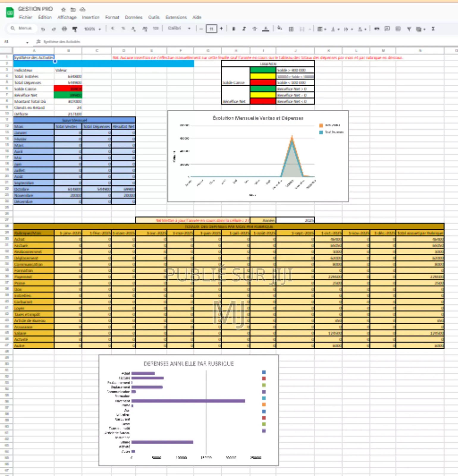
Task: Toggle strikethrough formatting
Action: point(255,29)
